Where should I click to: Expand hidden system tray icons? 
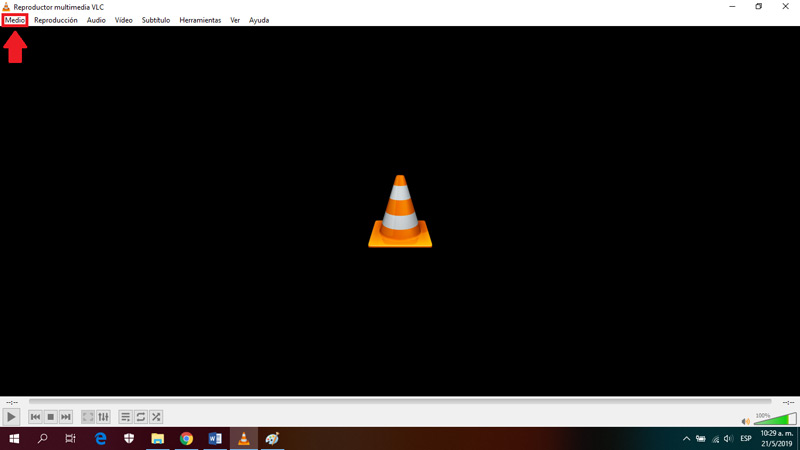[x=686, y=439]
